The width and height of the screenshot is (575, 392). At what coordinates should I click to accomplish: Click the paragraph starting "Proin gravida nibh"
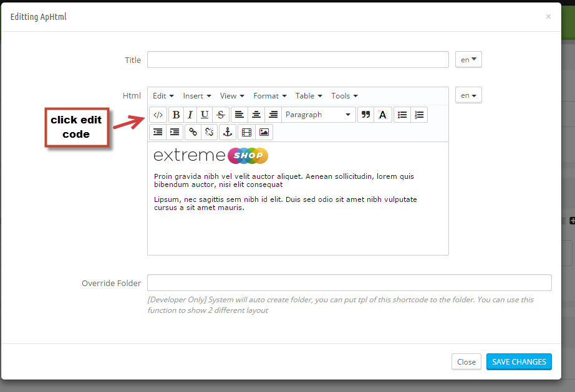[x=284, y=181]
